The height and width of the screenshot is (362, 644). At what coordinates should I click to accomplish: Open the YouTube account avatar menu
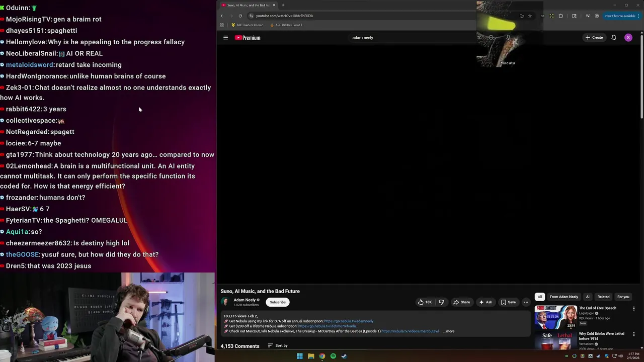coord(628,38)
